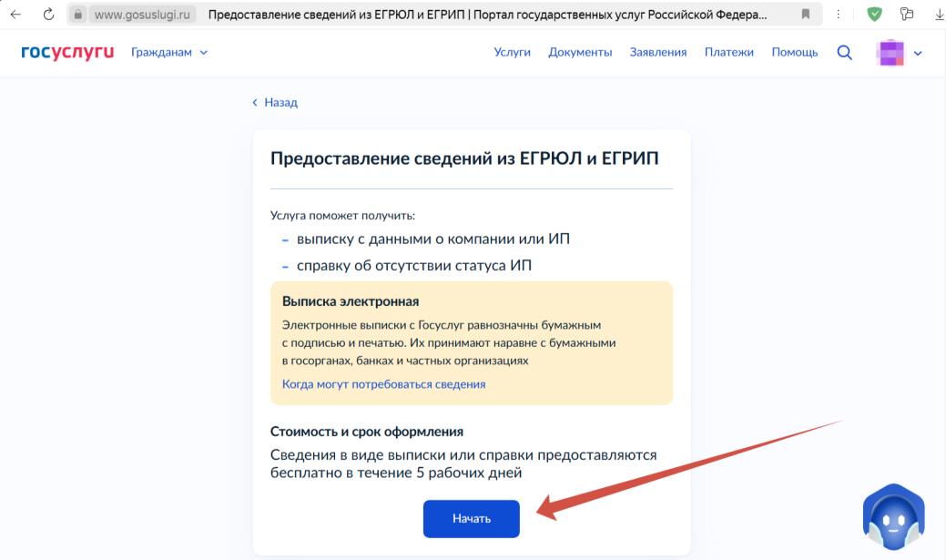
Task: Open the robot assistant chat icon
Action: point(892,518)
